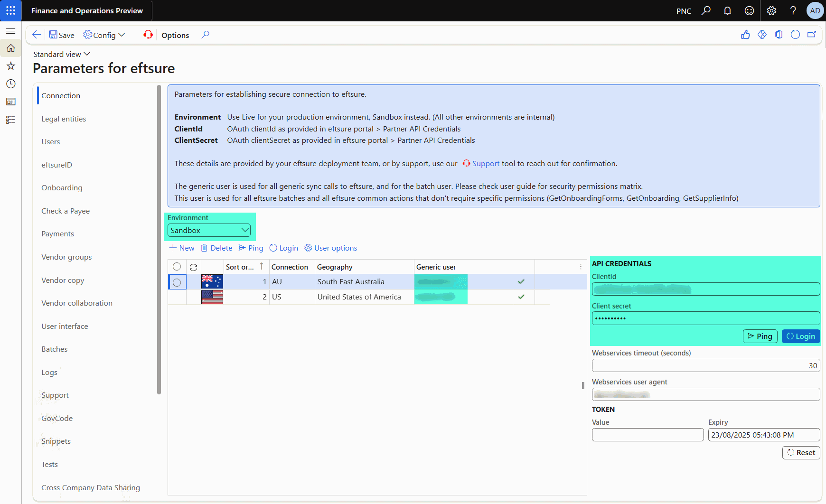Open the top bar search magnifier

[706, 10]
